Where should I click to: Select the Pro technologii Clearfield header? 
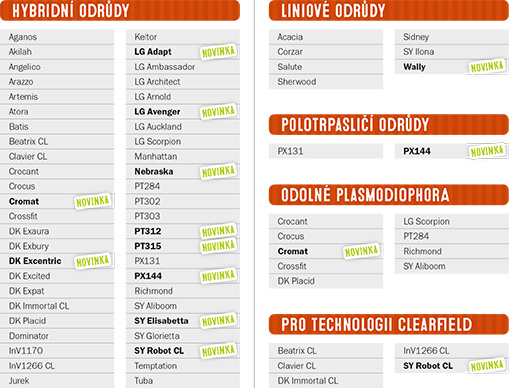(x=389, y=324)
